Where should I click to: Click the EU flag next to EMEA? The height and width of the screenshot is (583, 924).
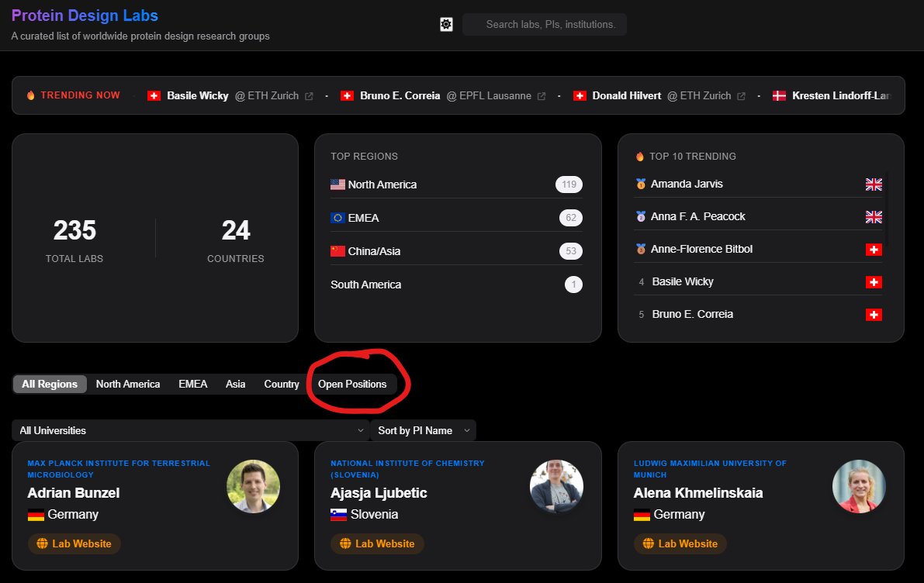coord(337,218)
